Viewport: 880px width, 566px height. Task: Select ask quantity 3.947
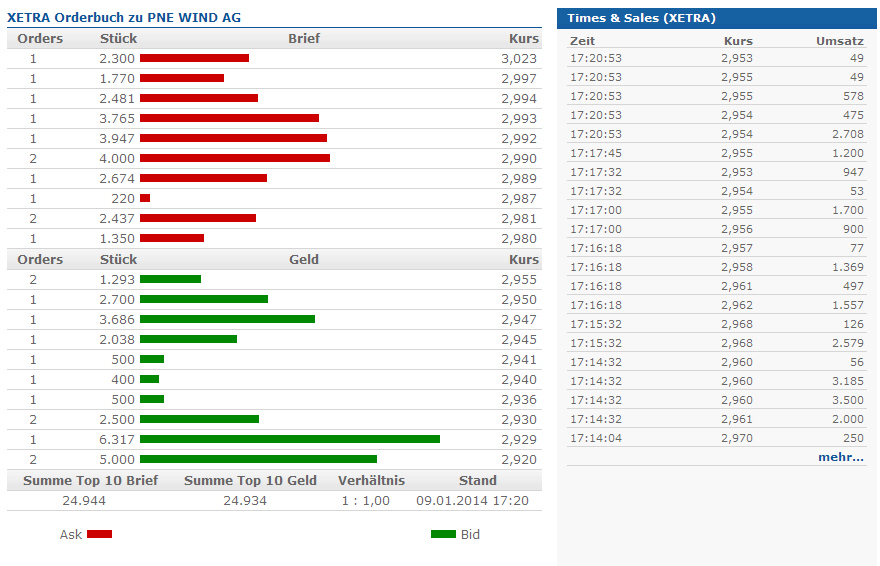click(x=117, y=139)
